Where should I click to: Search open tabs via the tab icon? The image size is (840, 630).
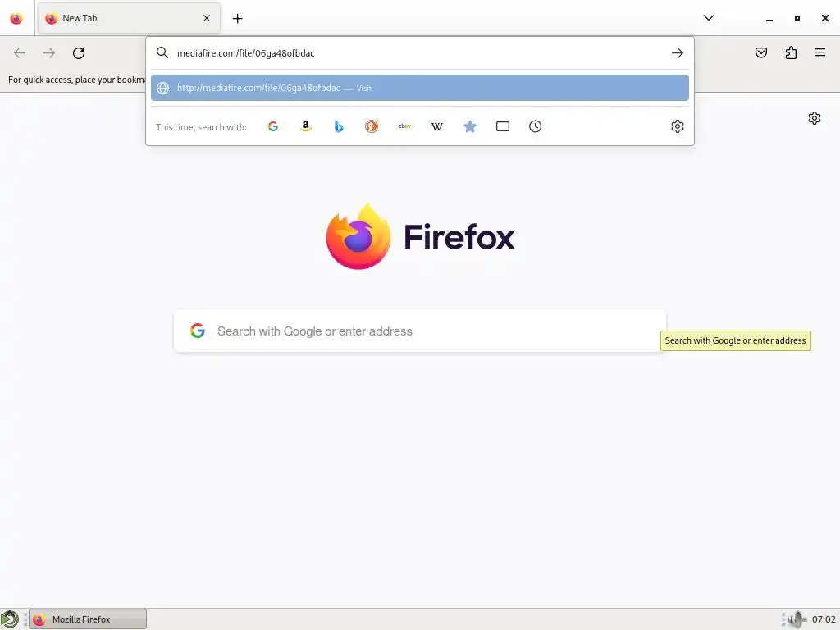pos(503,126)
